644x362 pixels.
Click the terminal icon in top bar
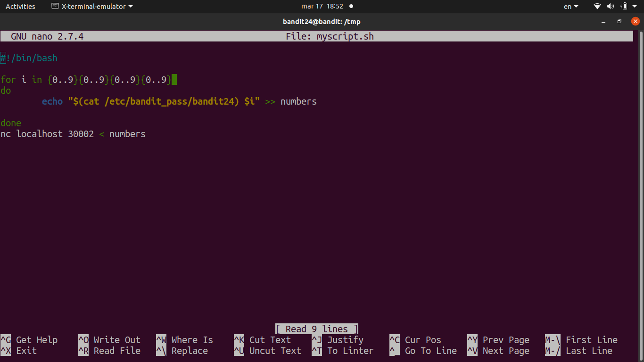tap(55, 7)
